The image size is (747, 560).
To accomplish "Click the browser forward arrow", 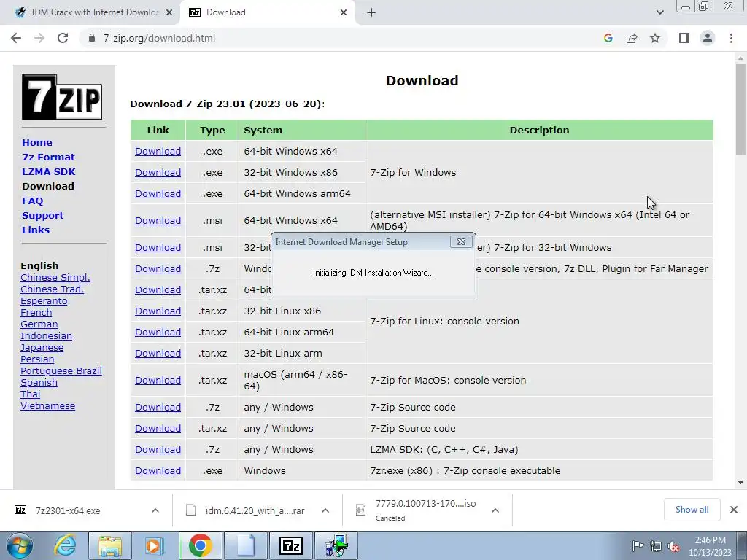I will (39, 38).
